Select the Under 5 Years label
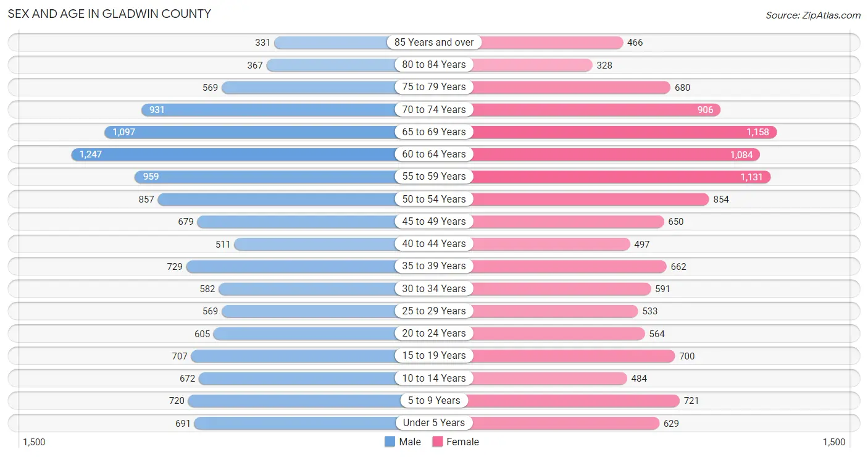The width and height of the screenshot is (868, 457). tap(434, 422)
